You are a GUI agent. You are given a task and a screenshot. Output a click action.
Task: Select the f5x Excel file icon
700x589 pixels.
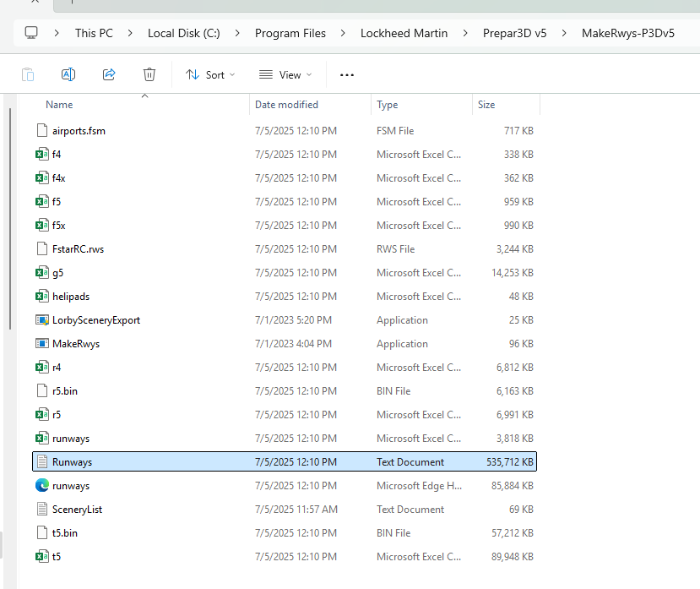(42, 226)
